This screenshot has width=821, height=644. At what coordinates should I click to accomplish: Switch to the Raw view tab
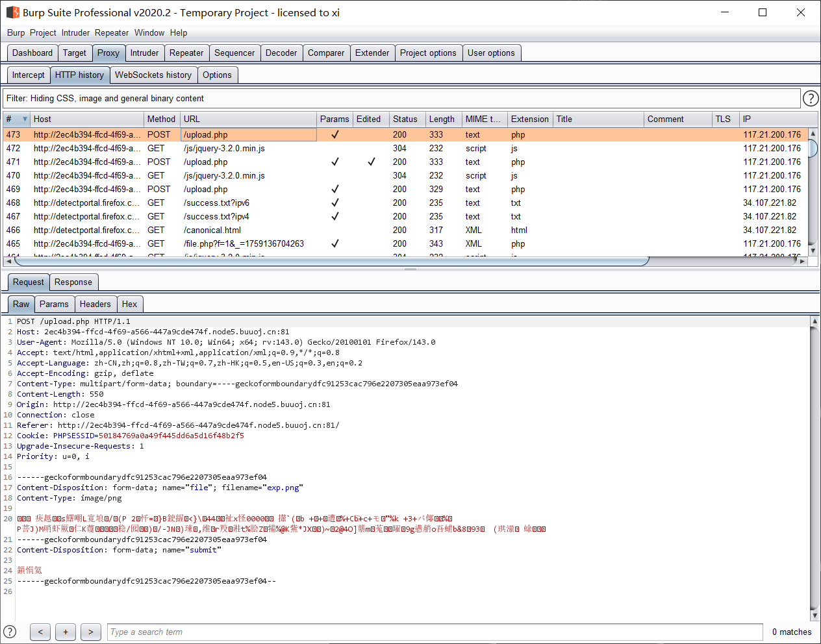coord(21,304)
